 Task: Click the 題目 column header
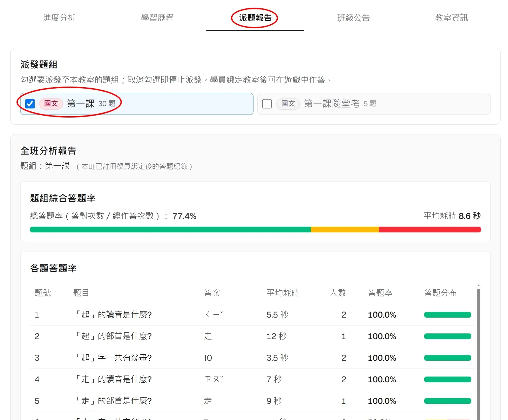pyautogui.click(x=81, y=293)
